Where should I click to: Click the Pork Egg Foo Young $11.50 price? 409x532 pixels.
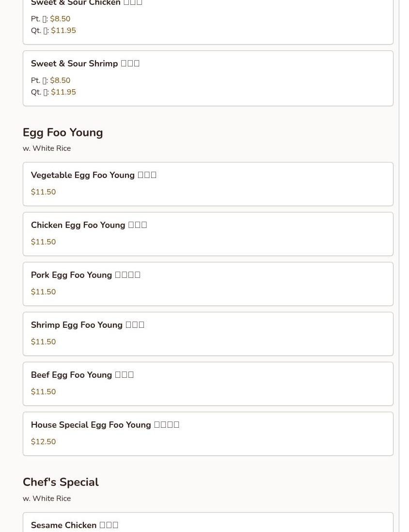coord(43,292)
